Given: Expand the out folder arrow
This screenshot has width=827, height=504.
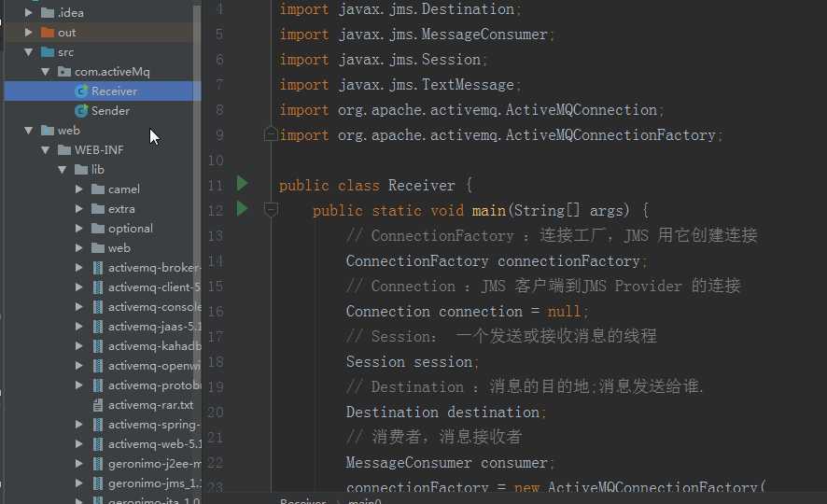Looking at the screenshot, I should tap(29, 32).
